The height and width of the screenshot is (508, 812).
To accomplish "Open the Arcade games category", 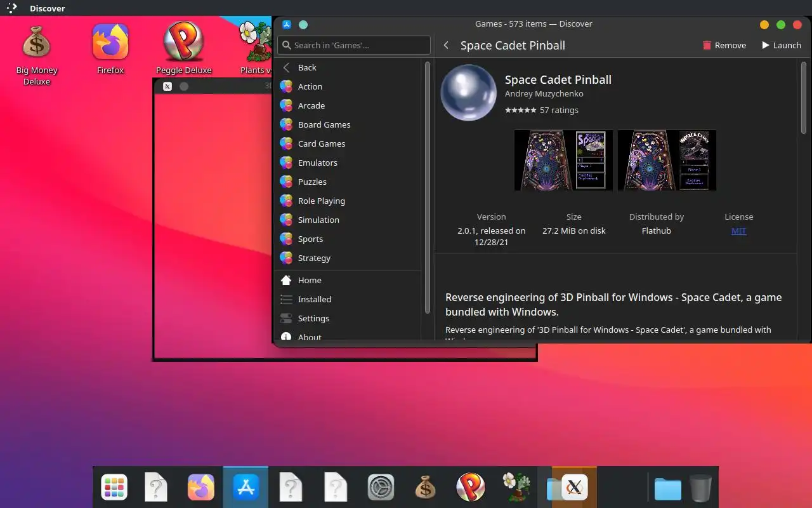I will (348, 105).
